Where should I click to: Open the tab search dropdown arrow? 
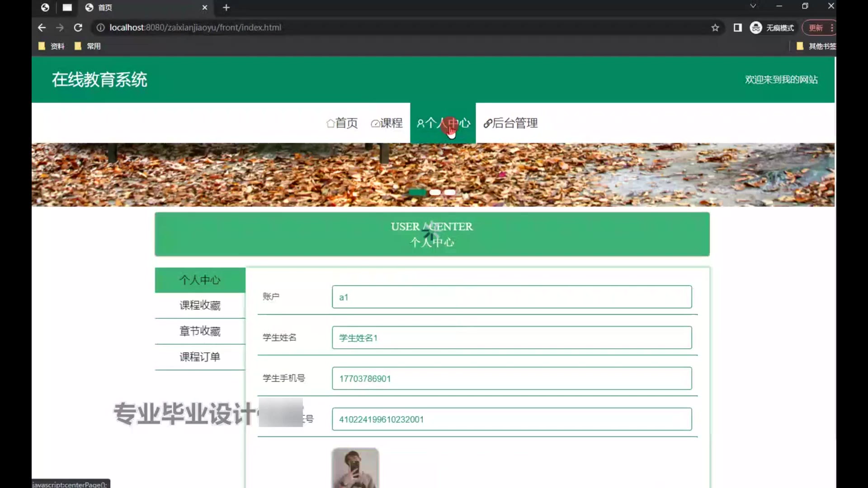(x=753, y=6)
